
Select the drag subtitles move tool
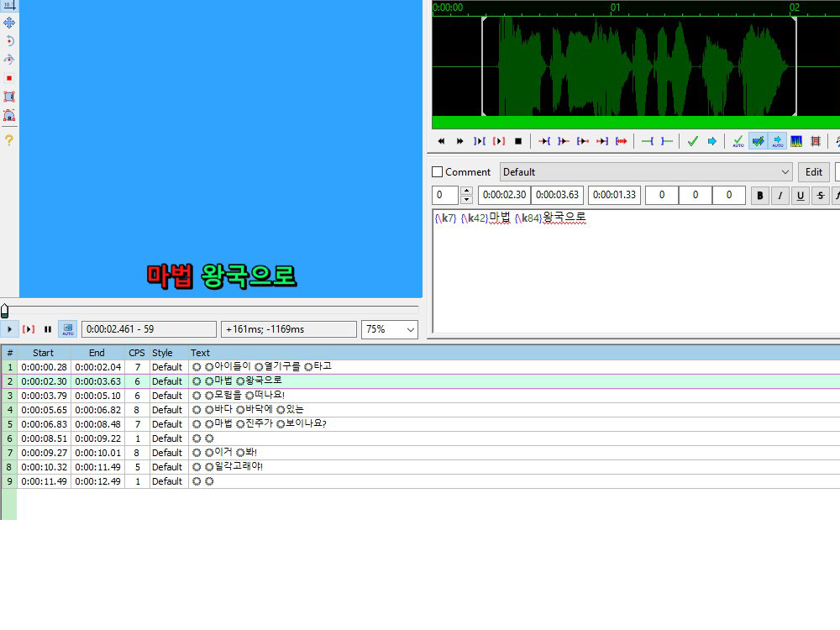[9, 23]
